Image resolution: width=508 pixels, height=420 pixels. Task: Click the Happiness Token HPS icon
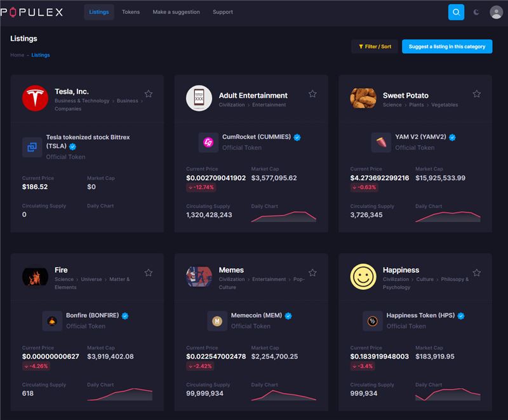373,321
